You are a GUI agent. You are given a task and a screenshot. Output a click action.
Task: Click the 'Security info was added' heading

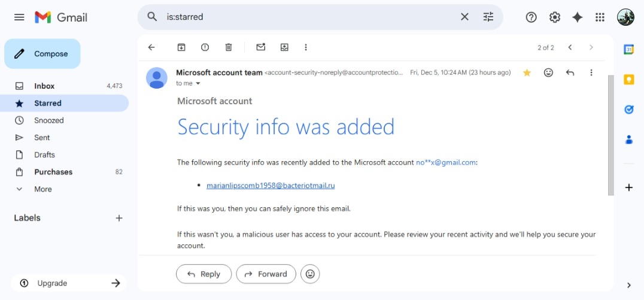pos(286,126)
